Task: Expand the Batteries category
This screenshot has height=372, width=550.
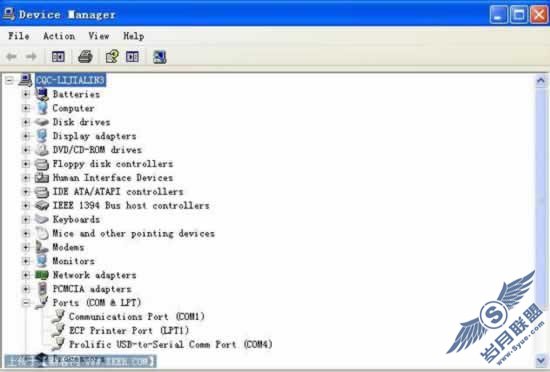Action: pos(26,94)
